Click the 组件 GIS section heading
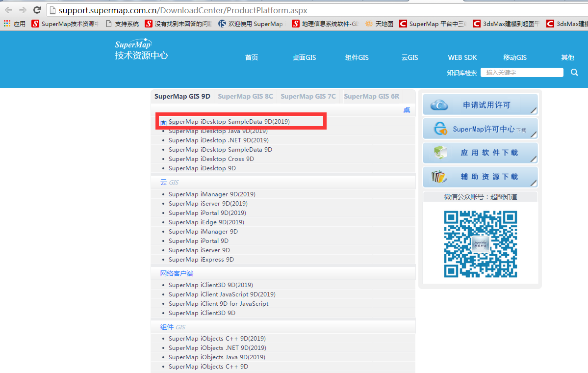 (173, 327)
